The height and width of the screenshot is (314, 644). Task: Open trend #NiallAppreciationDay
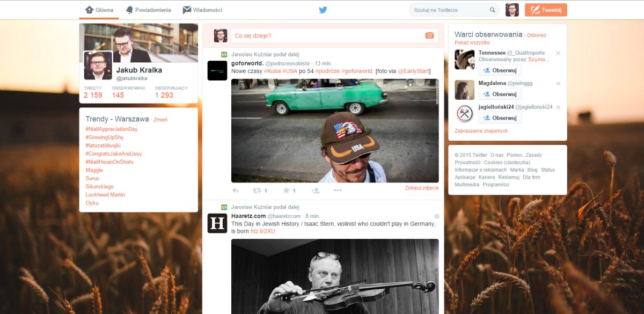pyautogui.click(x=112, y=129)
